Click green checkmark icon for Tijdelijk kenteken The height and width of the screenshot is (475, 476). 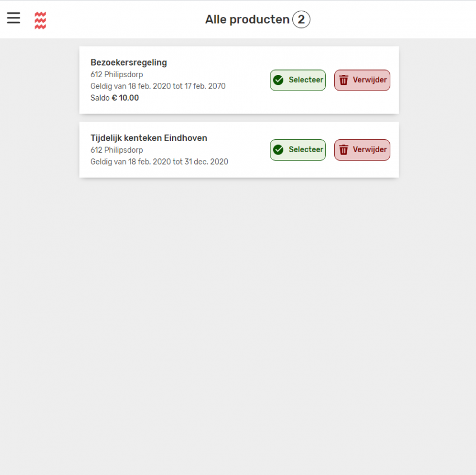(278, 150)
